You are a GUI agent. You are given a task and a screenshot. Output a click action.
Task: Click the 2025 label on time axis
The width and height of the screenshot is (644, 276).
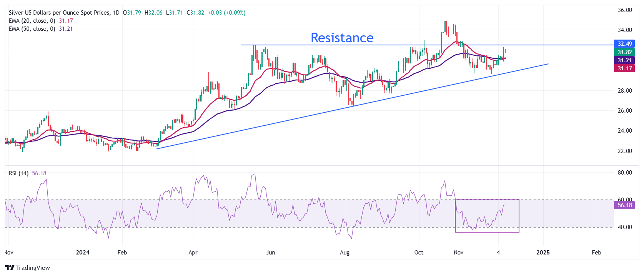click(x=543, y=253)
